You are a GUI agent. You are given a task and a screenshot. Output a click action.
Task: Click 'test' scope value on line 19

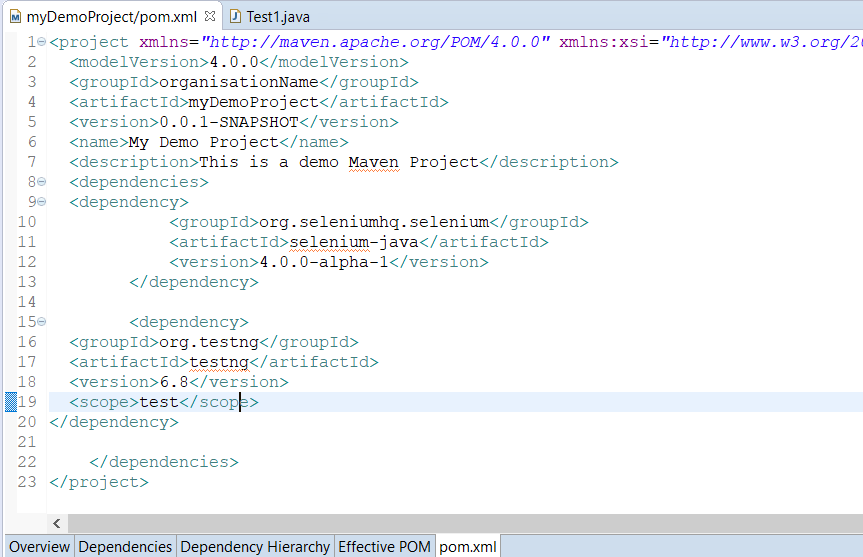159,402
